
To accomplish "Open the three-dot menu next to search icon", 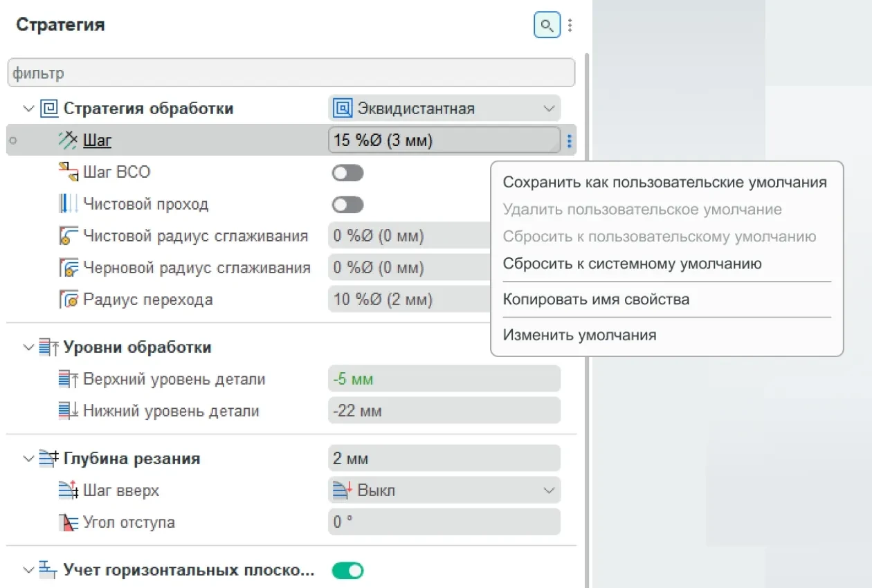I will (x=570, y=26).
